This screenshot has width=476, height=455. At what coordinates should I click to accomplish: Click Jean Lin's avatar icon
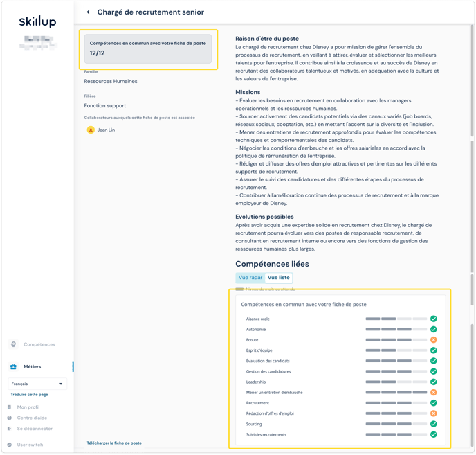click(x=91, y=130)
